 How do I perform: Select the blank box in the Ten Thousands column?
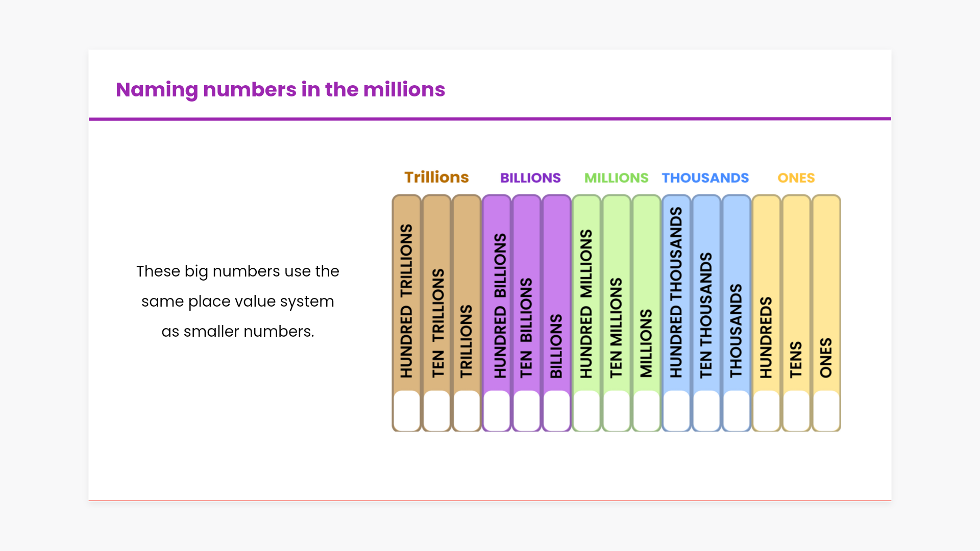pyautogui.click(x=706, y=411)
